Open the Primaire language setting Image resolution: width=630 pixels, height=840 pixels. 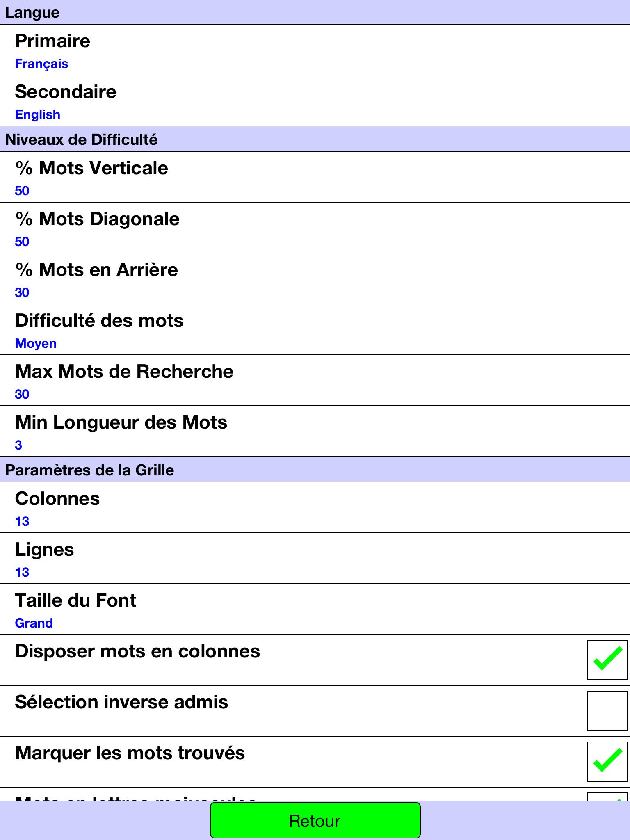click(x=315, y=50)
